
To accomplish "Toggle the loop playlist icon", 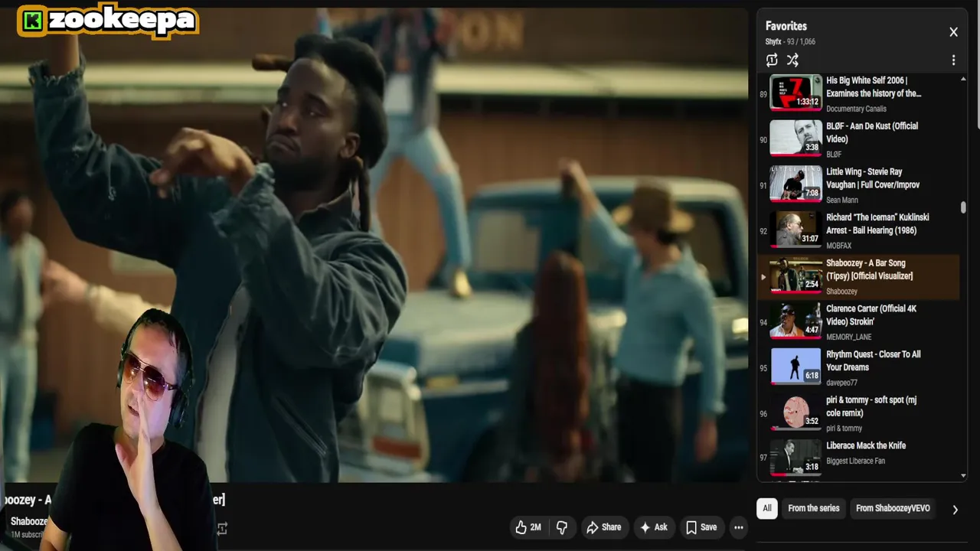I will (x=772, y=60).
